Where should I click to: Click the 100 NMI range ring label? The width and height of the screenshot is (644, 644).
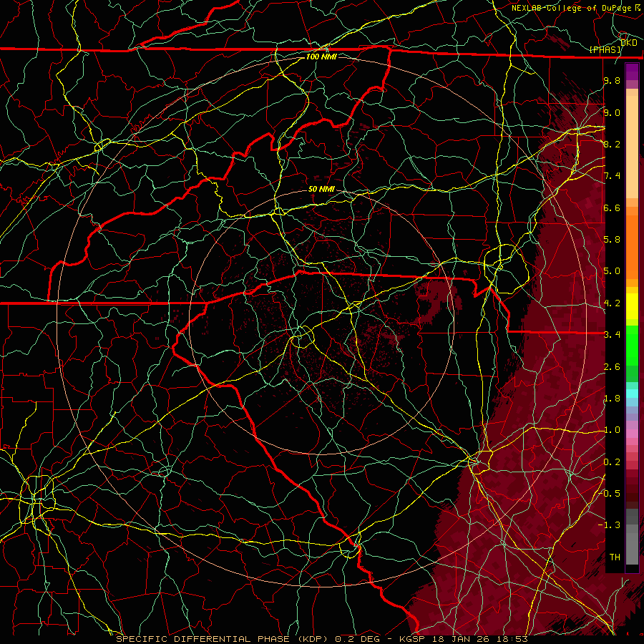point(321,57)
